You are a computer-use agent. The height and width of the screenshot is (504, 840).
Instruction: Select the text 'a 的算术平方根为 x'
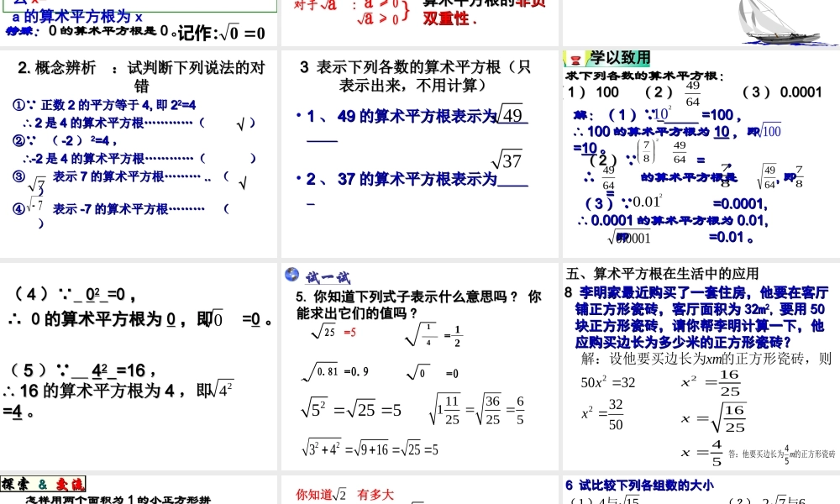(x=77, y=17)
